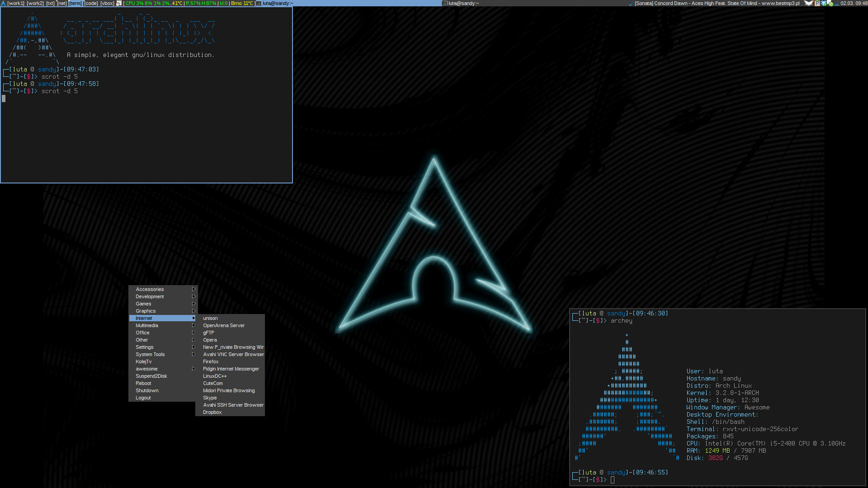Launch OpenArena Server from Internet submenu

click(230, 325)
